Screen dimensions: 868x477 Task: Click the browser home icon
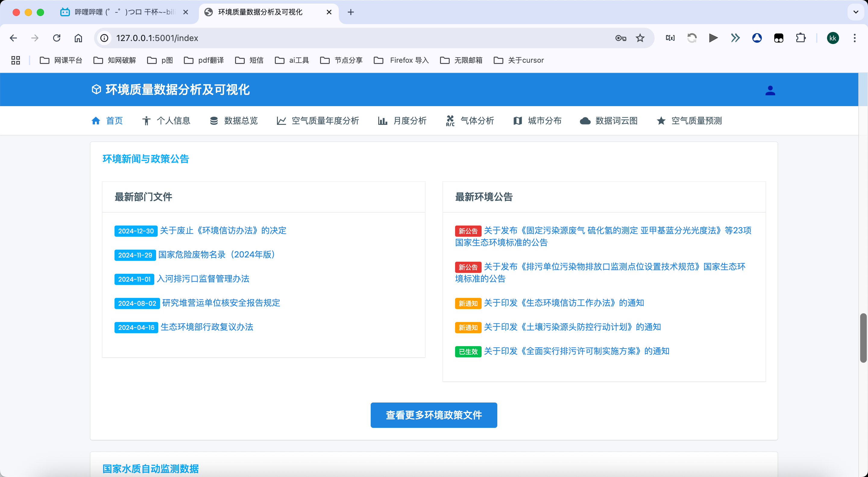click(78, 38)
